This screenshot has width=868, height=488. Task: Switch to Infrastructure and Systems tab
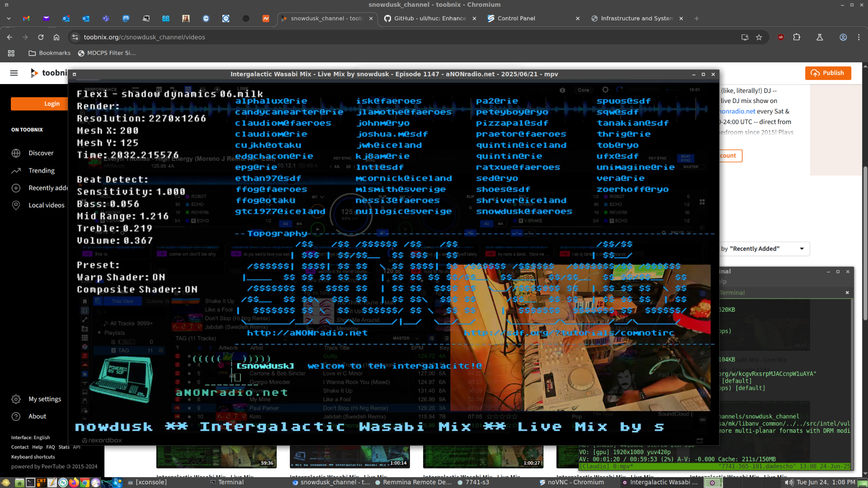coord(637,19)
